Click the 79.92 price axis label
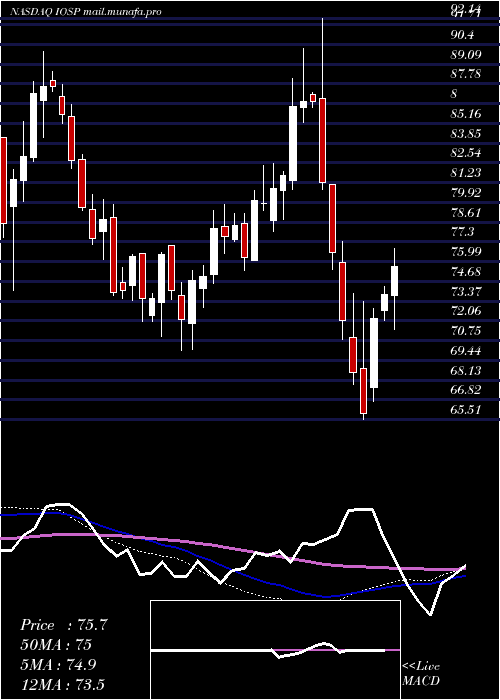The image size is (500, 700). pos(466,192)
